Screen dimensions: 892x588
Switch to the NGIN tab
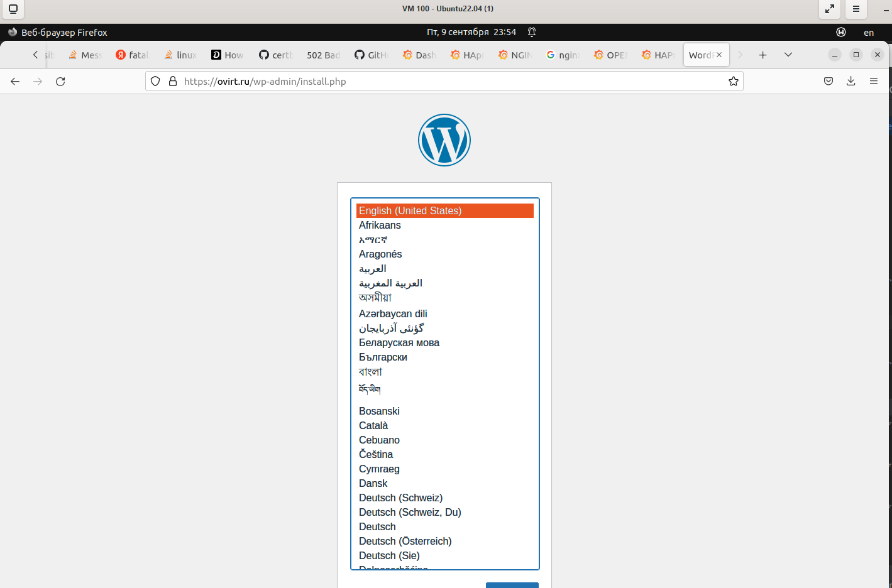pos(515,55)
